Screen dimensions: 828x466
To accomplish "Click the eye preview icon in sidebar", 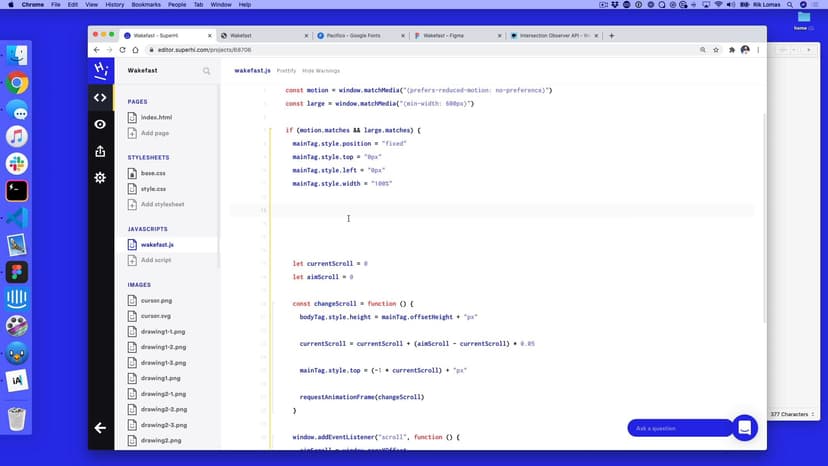I will 100,124.
